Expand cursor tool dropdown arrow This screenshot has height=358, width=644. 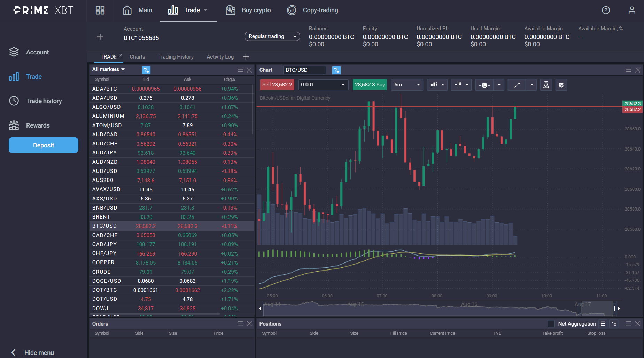[467, 85]
